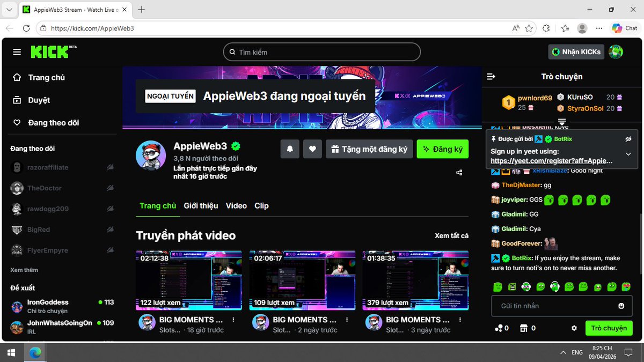Open the Windows Start menu
This screenshot has height=362, width=644.
(11, 352)
